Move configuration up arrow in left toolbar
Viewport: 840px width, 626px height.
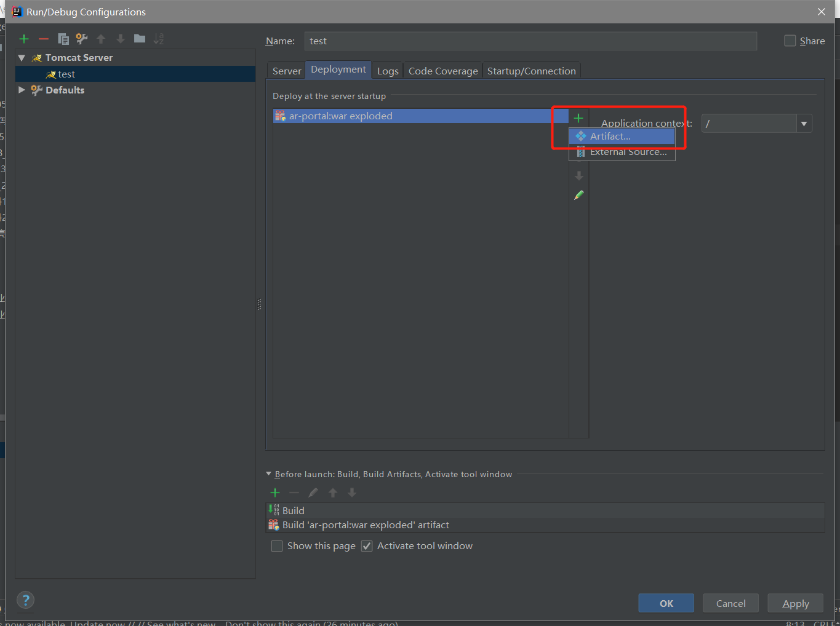click(101, 39)
